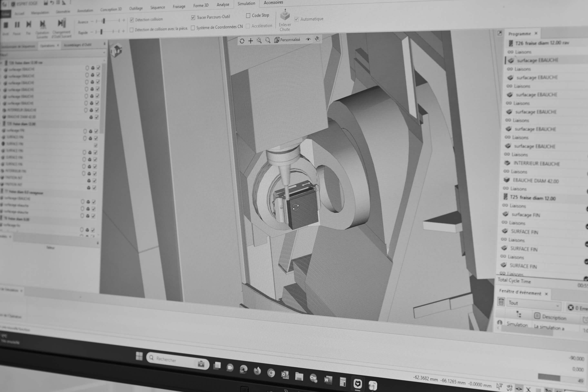Close the Programme panel tab
588x392 pixels.
(536, 33)
